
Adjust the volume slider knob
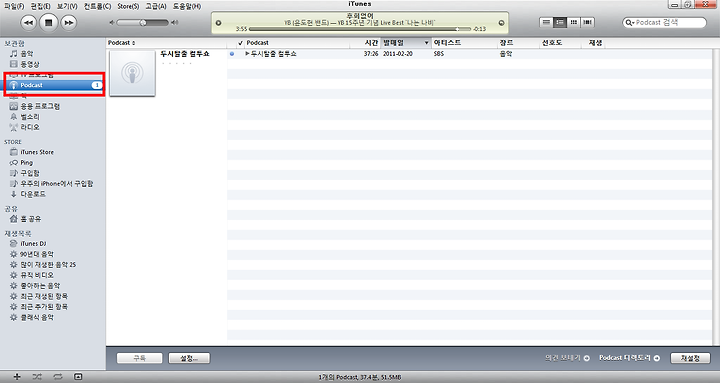[x=143, y=23]
